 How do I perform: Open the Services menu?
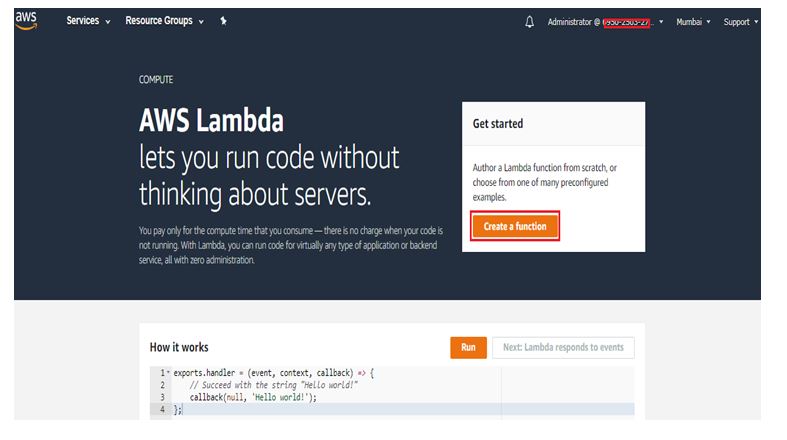(88, 21)
